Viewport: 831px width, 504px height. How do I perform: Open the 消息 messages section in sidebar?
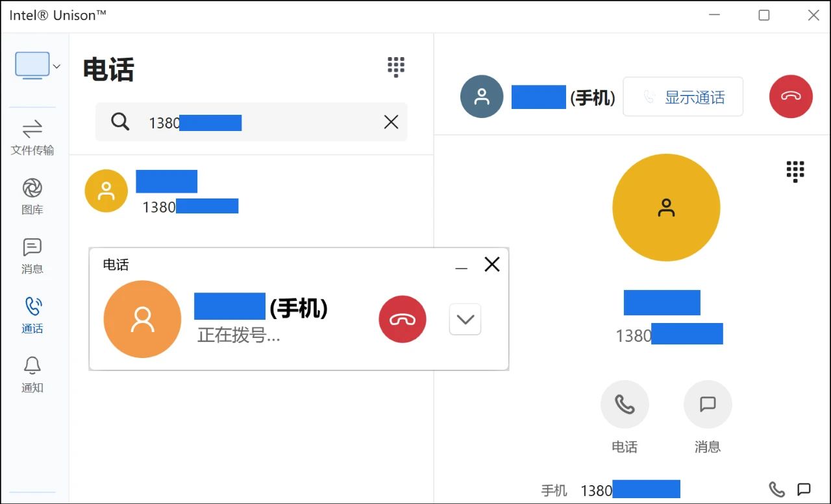[x=32, y=256]
